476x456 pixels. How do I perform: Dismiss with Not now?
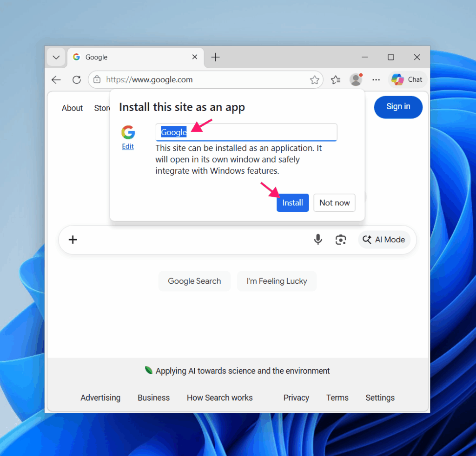coord(334,203)
